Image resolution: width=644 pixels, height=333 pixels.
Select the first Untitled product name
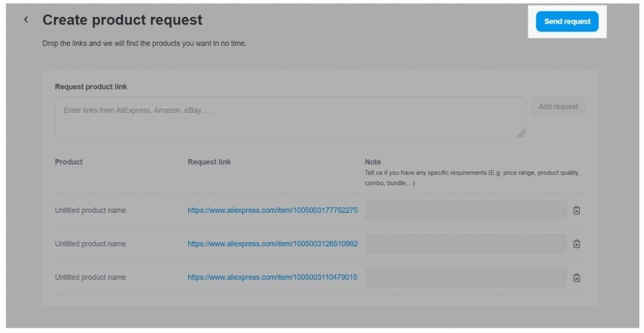pyautogui.click(x=90, y=210)
